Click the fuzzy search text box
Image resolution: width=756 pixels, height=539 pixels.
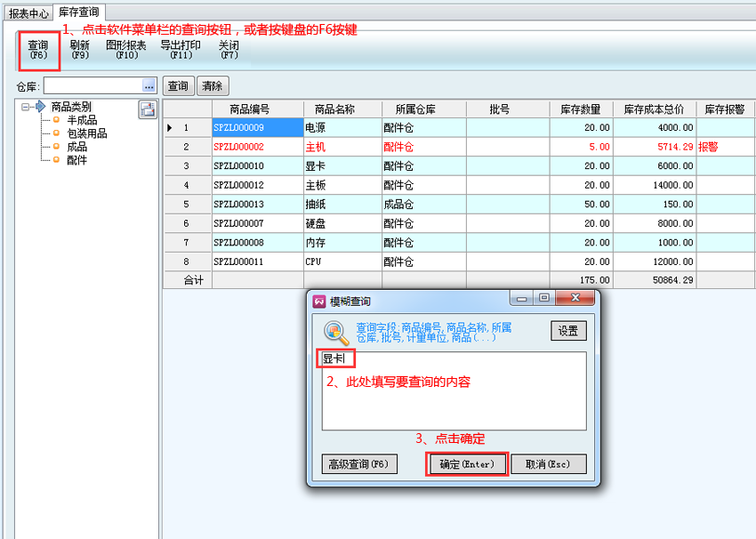pyautogui.click(x=454, y=391)
